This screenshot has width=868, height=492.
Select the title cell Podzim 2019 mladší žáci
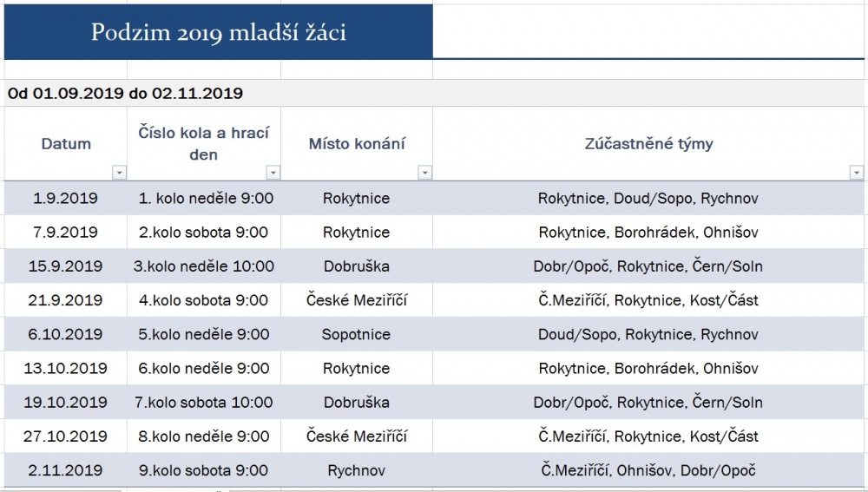click(218, 32)
